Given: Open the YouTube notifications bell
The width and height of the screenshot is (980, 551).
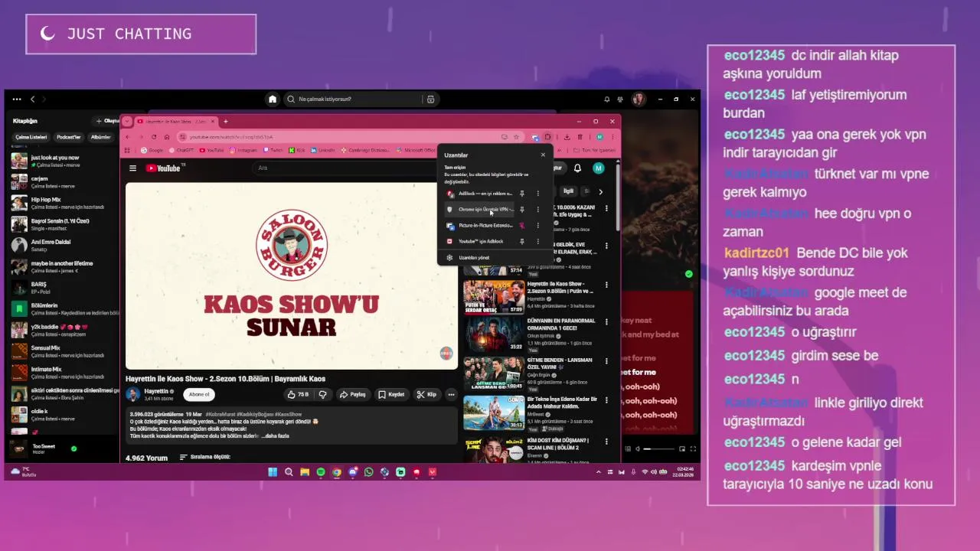Looking at the screenshot, I should click(x=577, y=168).
